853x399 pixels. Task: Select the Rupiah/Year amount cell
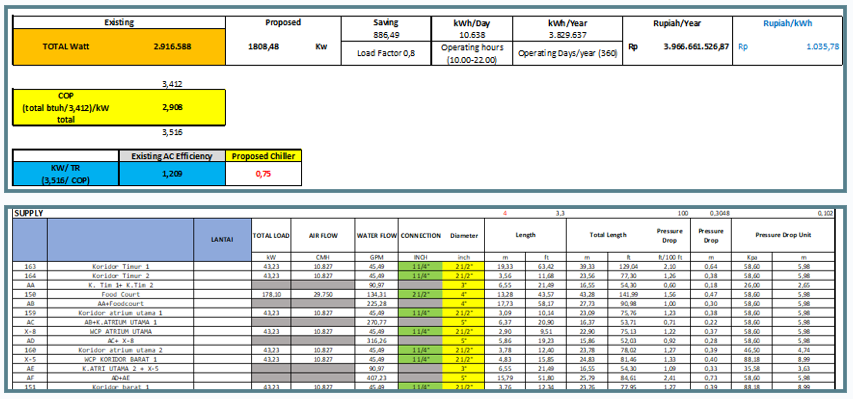pyautogui.click(x=678, y=47)
